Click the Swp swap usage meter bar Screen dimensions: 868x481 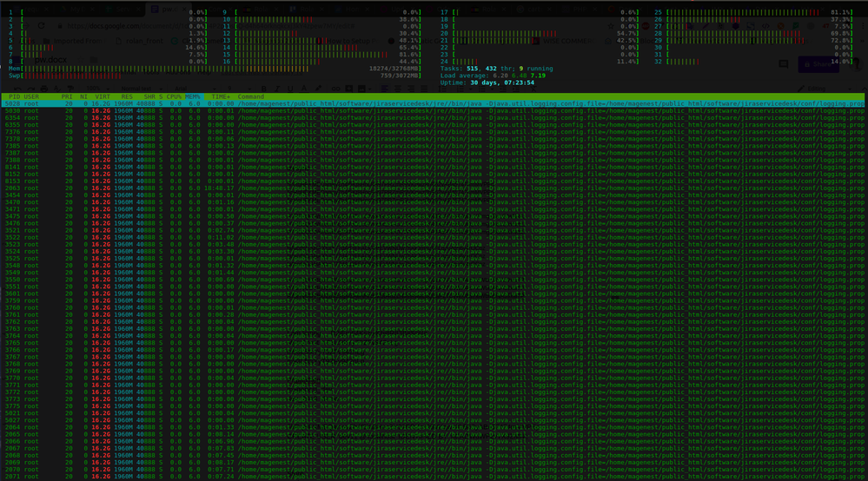(x=215, y=76)
